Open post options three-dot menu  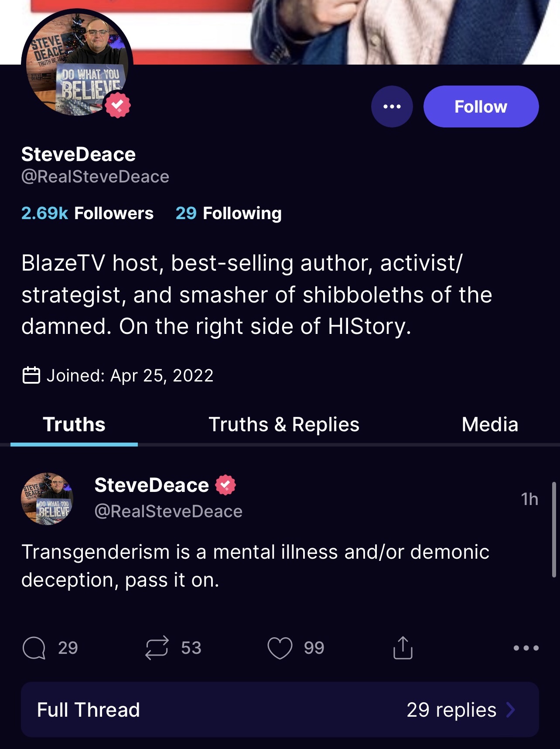point(526,648)
